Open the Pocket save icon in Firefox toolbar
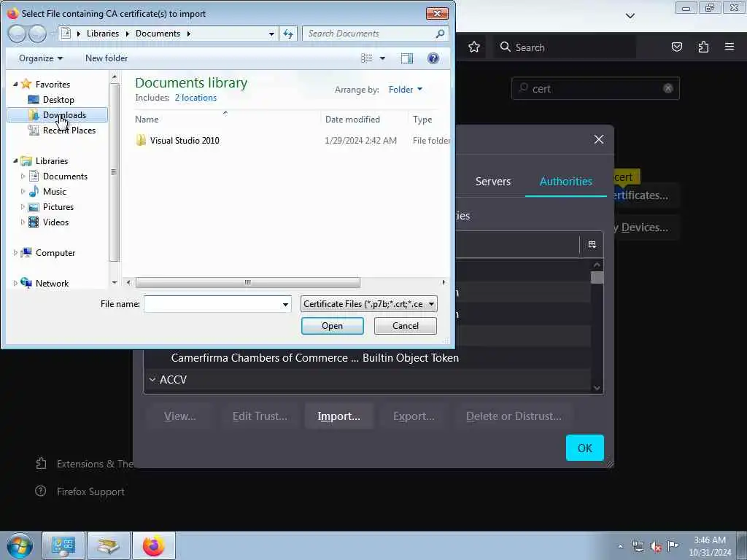Viewport: 747px width, 560px height. [677, 47]
